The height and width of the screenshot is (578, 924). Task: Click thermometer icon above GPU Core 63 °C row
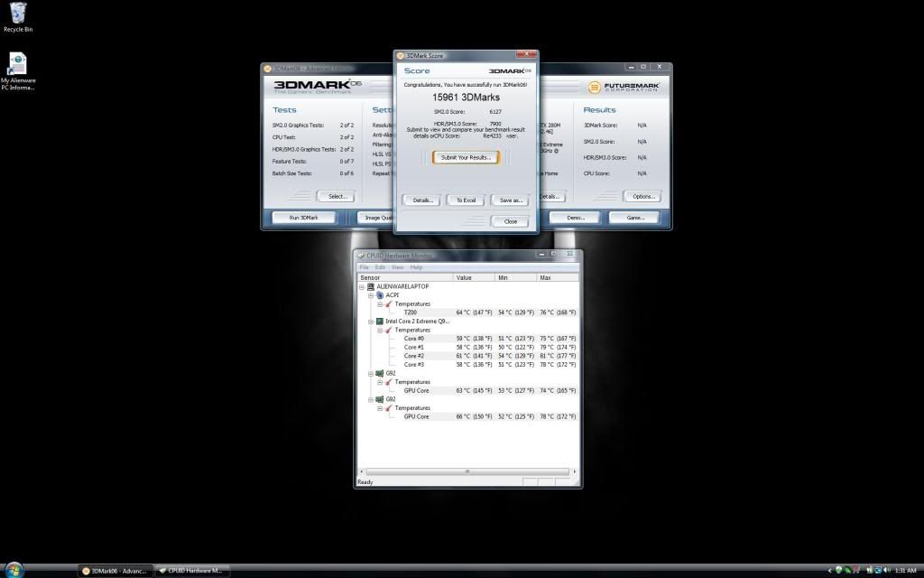(388, 382)
